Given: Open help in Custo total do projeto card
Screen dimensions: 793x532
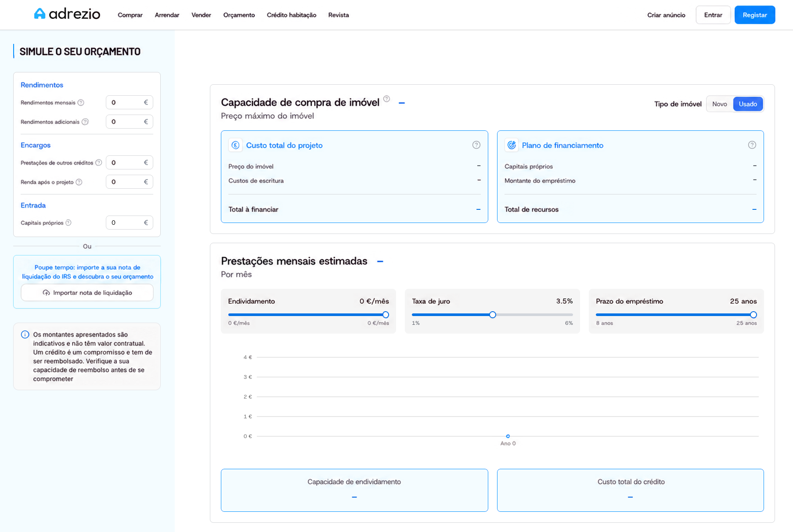Looking at the screenshot, I should [476, 145].
